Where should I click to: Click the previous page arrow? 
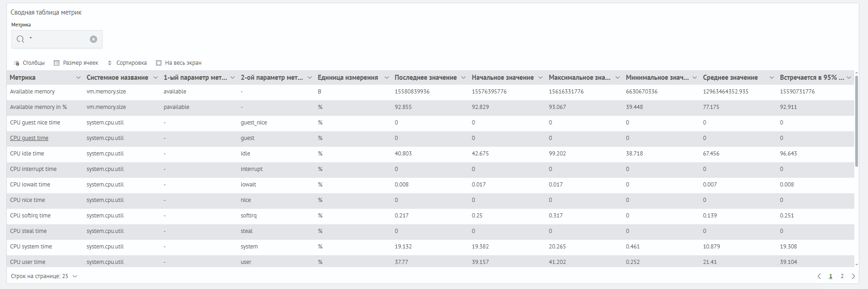(819, 276)
